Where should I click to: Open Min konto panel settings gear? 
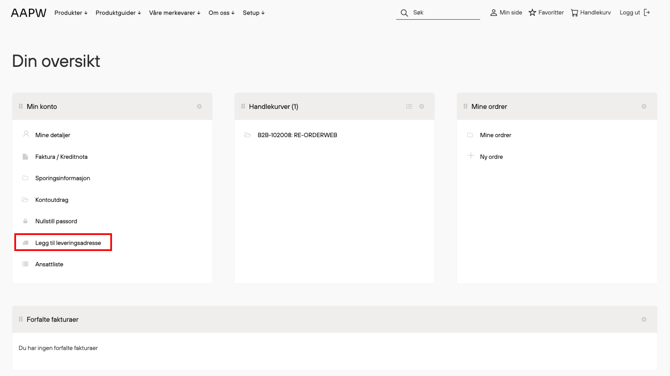[x=199, y=106]
